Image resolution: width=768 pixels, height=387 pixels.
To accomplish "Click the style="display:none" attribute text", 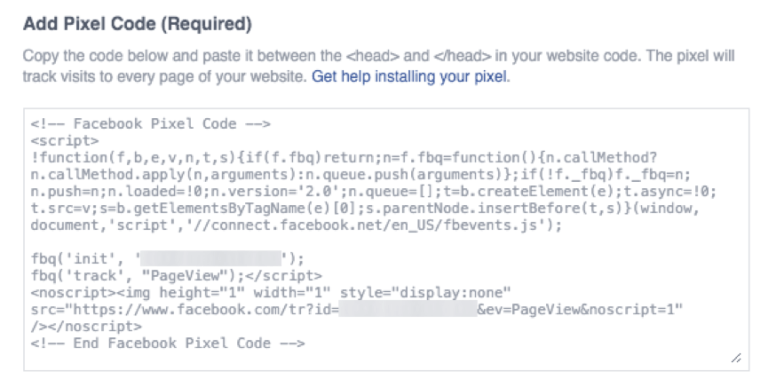I will [425, 293].
